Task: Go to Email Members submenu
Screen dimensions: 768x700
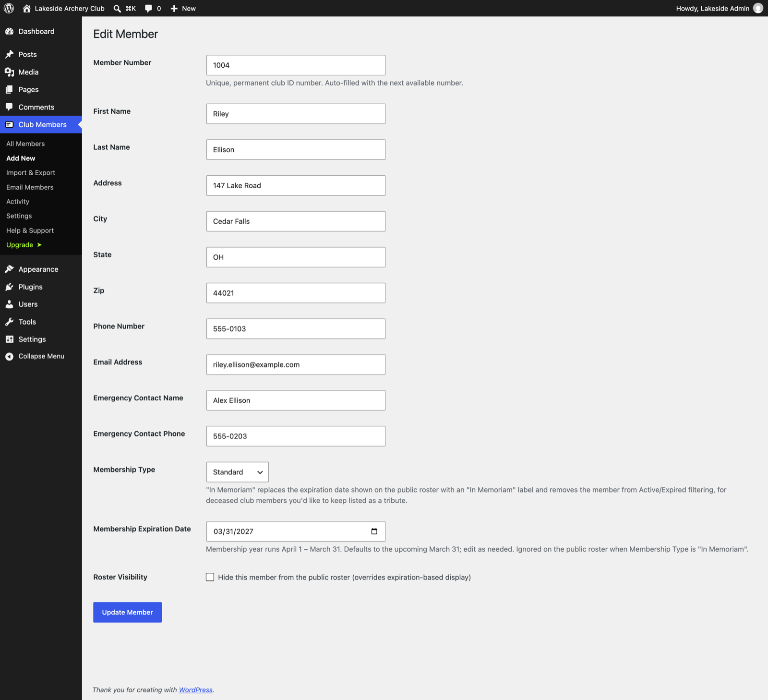Action: pos(30,187)
